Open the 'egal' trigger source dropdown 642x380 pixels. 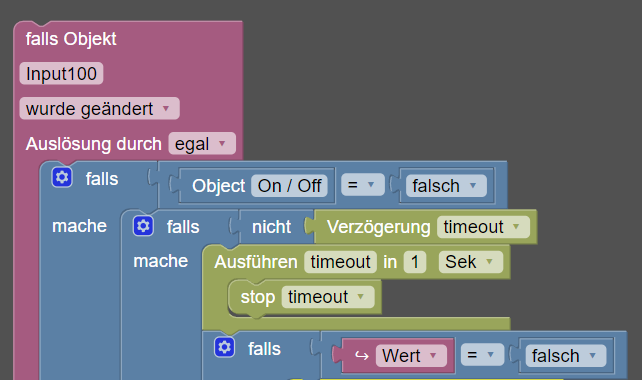click(x=202, y=143)
